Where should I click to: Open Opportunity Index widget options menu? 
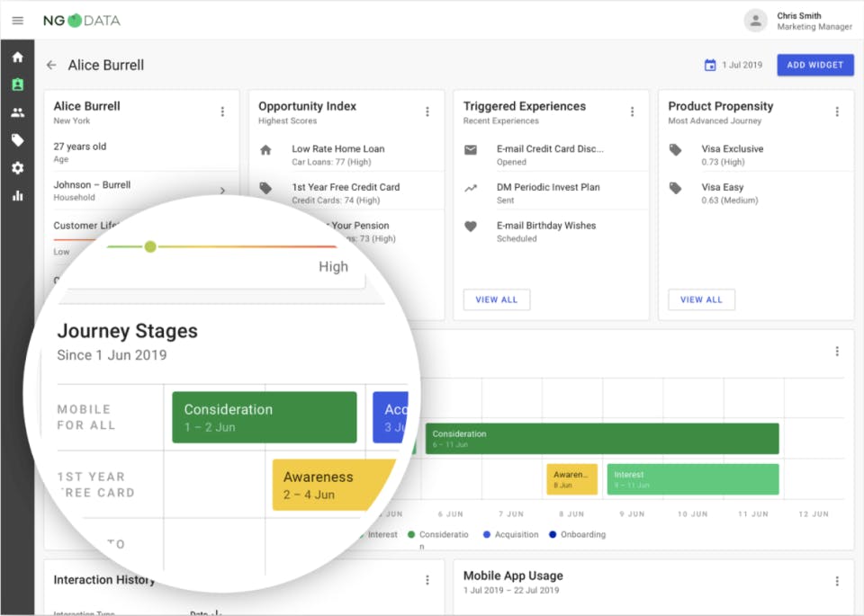pos(427,112)
